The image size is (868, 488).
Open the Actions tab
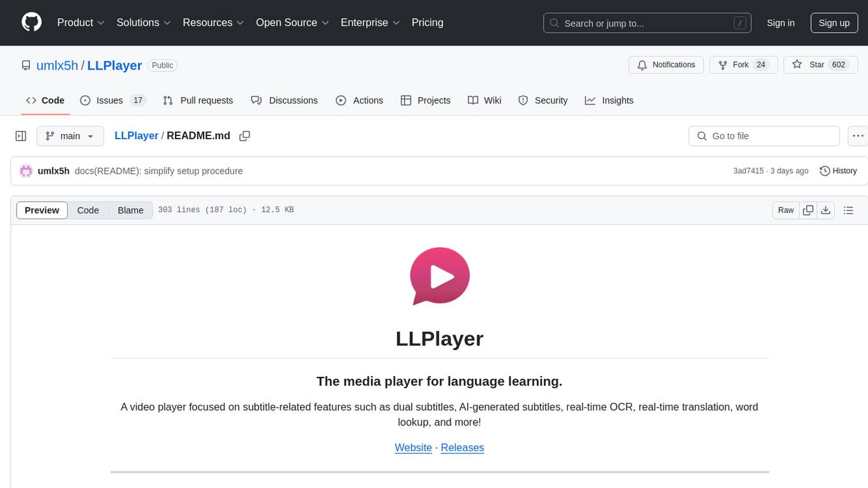click(359, 100)
